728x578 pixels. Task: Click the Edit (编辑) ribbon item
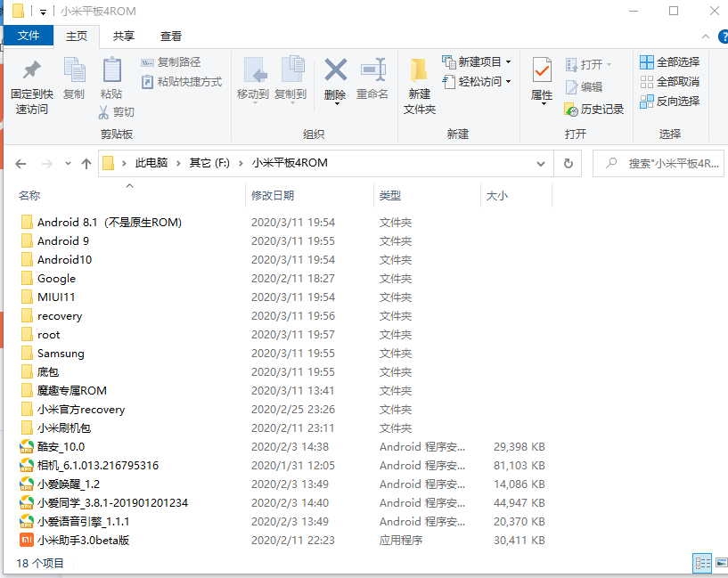(x=584, y=87)
